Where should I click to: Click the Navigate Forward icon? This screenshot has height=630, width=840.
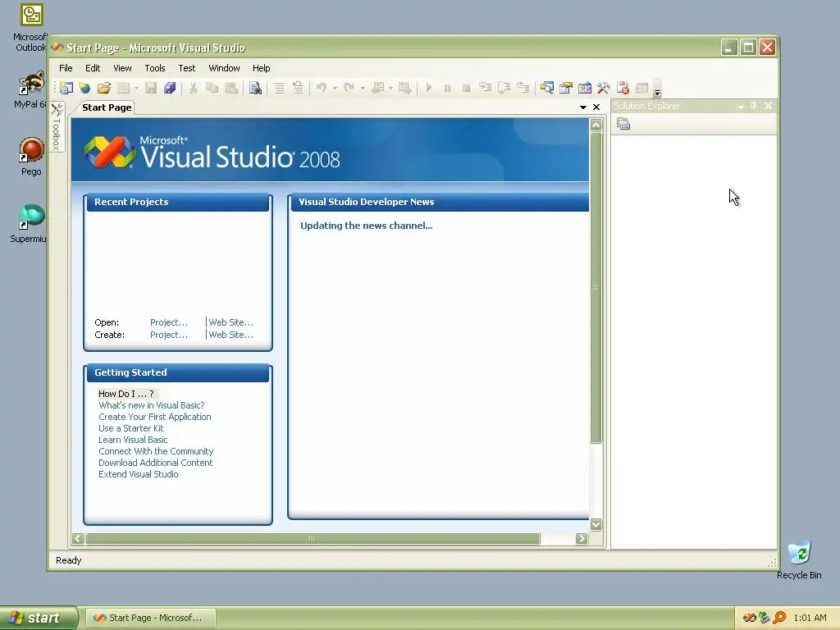405,88
